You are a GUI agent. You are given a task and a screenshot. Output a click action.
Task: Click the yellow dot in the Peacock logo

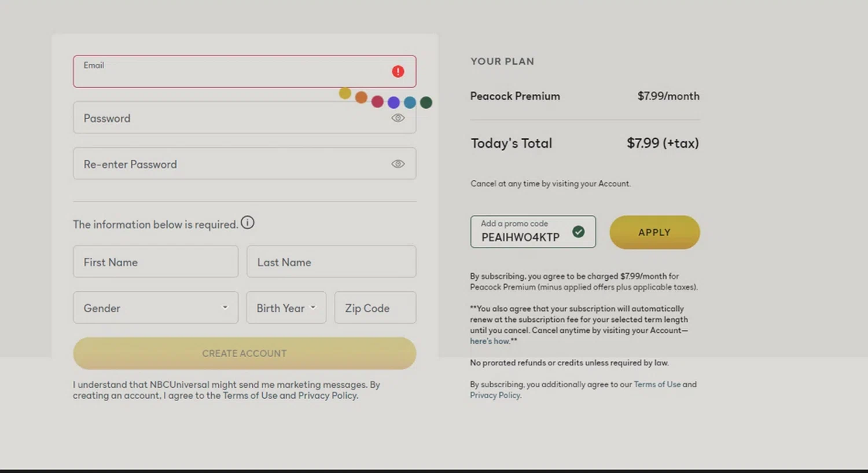coord(345,93)
